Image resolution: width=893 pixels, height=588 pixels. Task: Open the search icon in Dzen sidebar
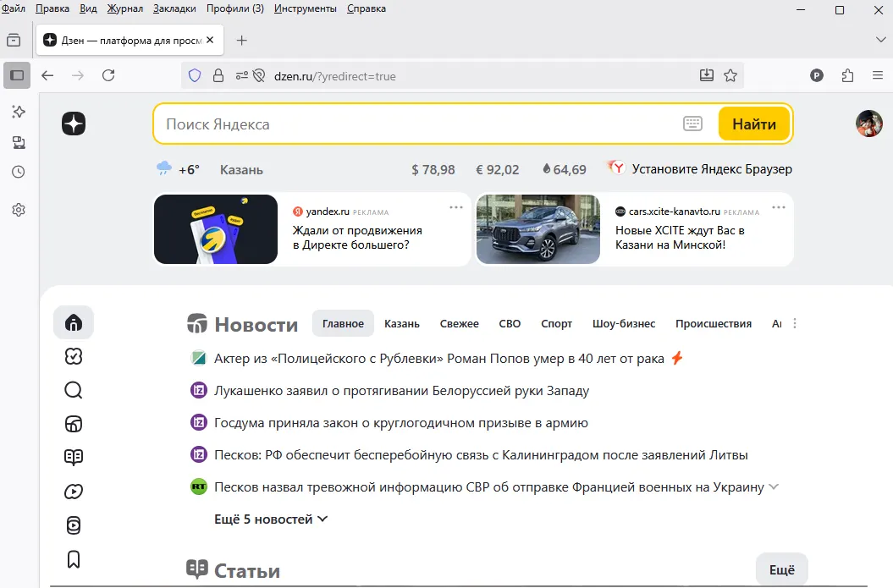coord(74,390)
